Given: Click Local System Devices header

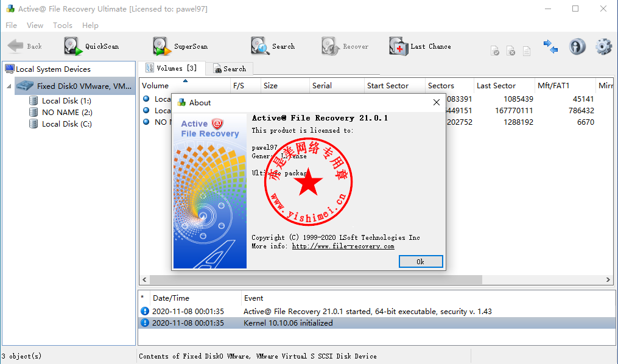Looking at the screenshot, I should pyautogui.click(x=53, y=69).
